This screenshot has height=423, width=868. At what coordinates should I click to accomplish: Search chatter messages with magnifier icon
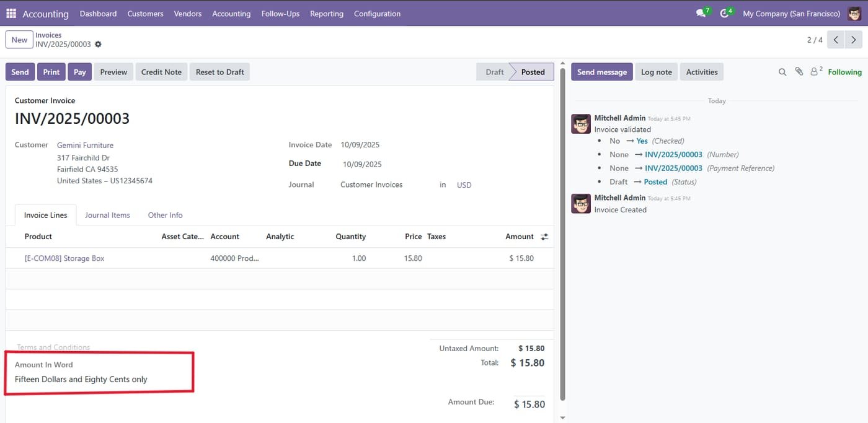tap(782, 72)
